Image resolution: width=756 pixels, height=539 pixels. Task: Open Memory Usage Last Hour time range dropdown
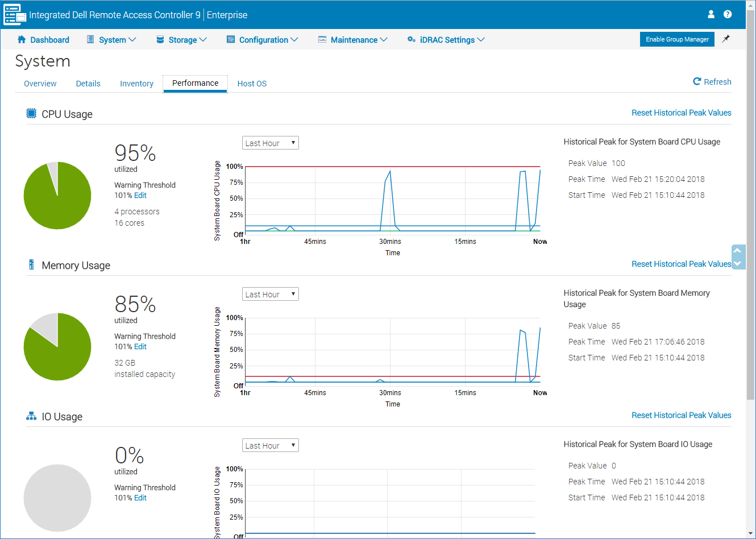(x=271, y=294)
